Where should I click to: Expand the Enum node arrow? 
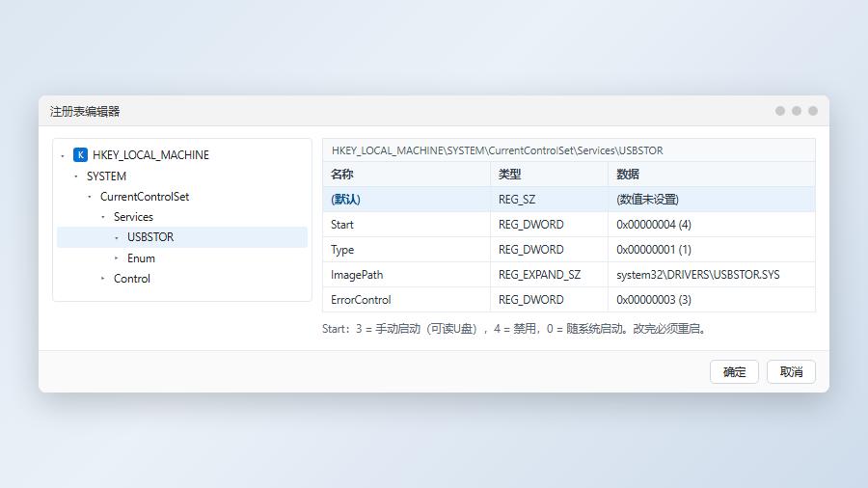click(117, 258)
